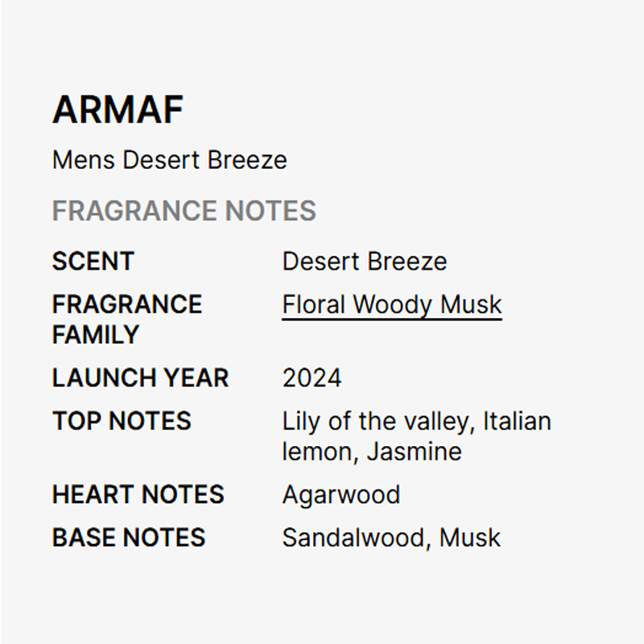Select the 2024 launch year value

pos(312,378)
